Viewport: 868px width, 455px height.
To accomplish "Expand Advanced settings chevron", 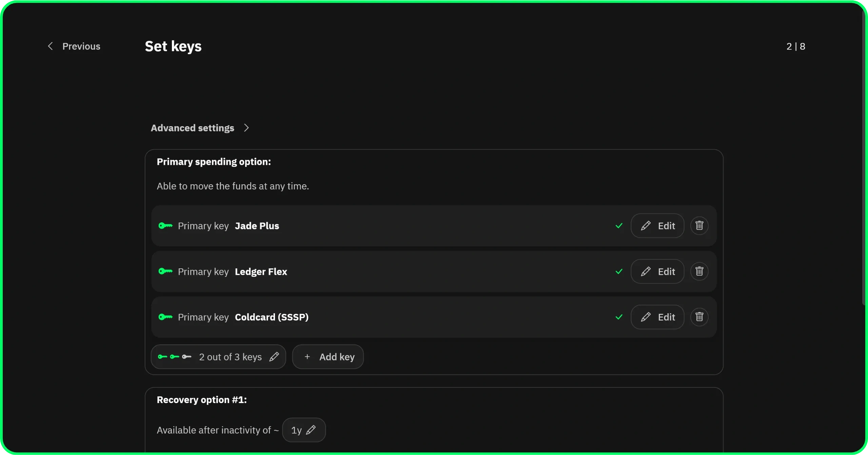I will pyautogui.click(x=246, y=128).
